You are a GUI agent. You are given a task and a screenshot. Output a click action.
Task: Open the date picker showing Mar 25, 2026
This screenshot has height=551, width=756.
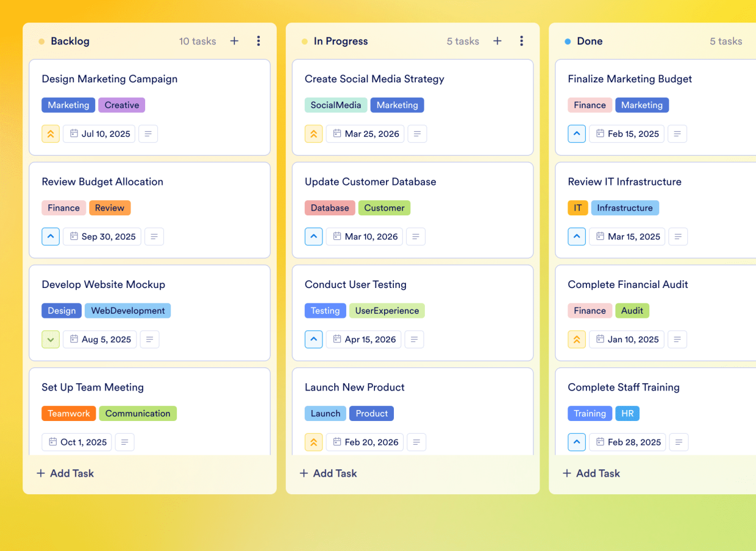coord(365,134)
